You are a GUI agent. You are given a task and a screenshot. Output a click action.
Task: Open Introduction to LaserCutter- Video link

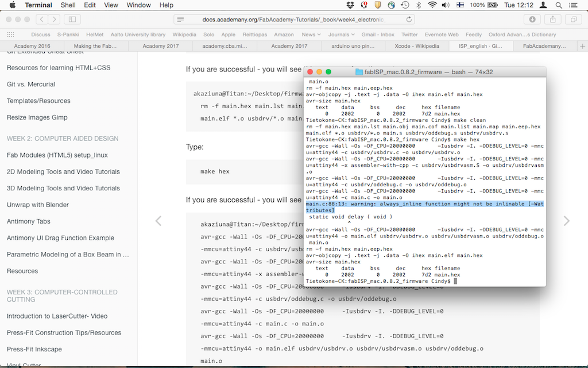pyautogui.click(x=57, y=316)
